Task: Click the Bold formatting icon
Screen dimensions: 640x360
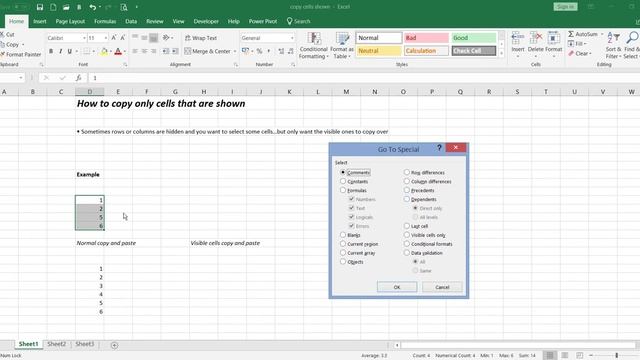Action: coord(51,51)
